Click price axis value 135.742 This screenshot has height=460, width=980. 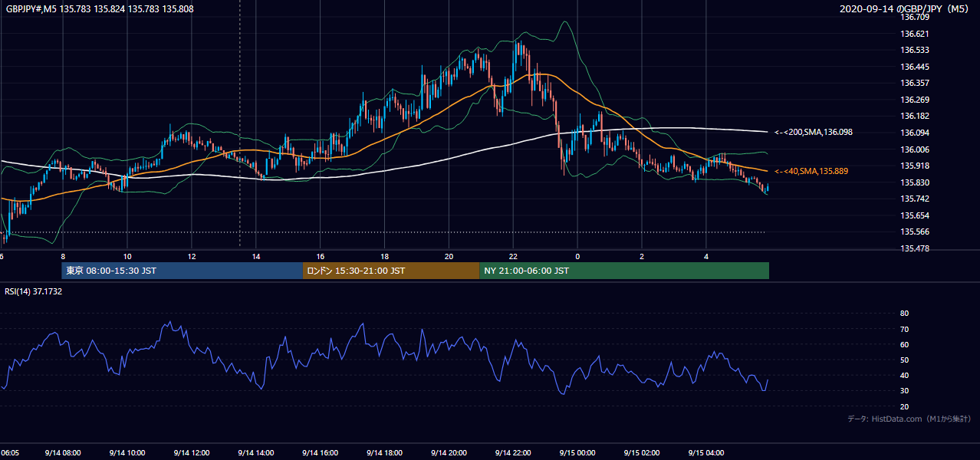(x=915, y=199)
